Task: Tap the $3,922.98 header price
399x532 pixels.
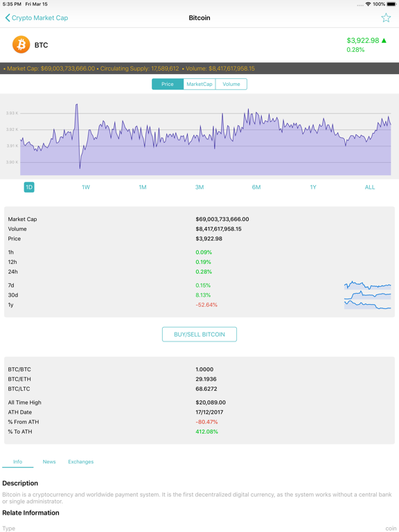Action: (x=363, y=40)
